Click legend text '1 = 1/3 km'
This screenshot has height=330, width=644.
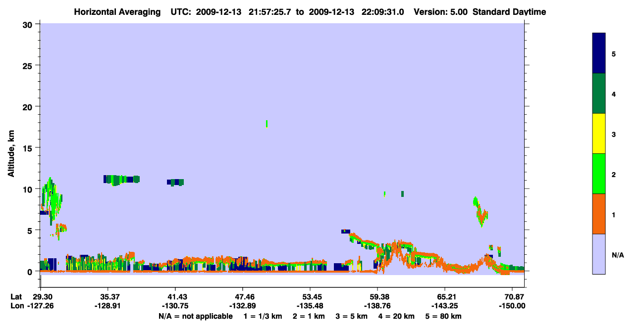point(263,316)
